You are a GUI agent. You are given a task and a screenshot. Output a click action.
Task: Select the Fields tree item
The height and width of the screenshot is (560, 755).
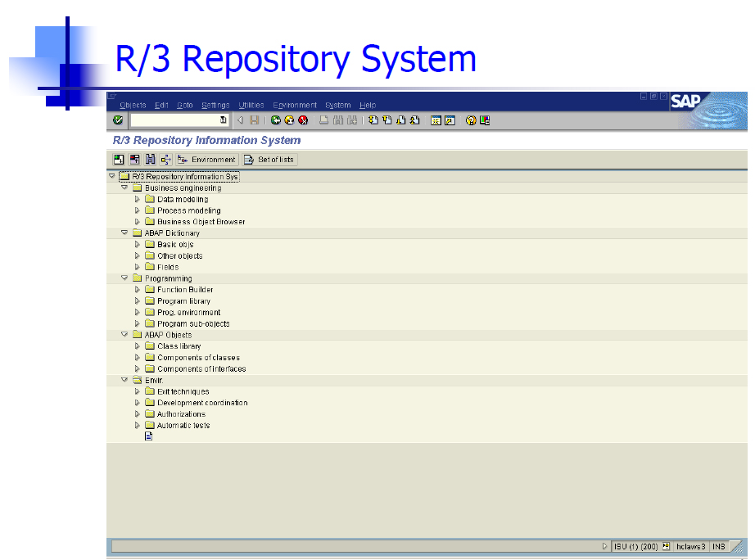click(168, 267)
